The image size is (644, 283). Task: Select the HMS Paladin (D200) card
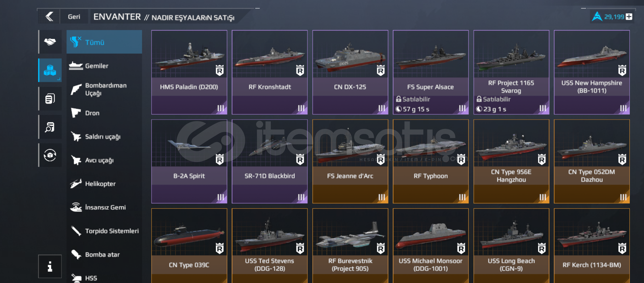click(x=189, y=72)
